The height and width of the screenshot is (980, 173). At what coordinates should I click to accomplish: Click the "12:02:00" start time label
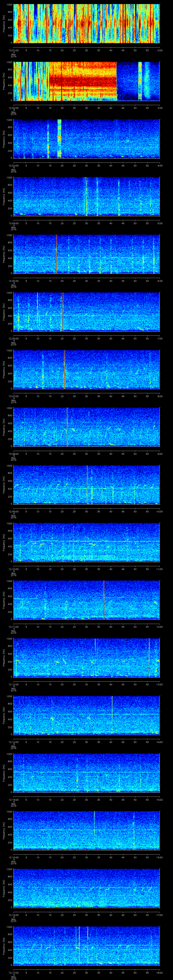click(x=14, y=108)
